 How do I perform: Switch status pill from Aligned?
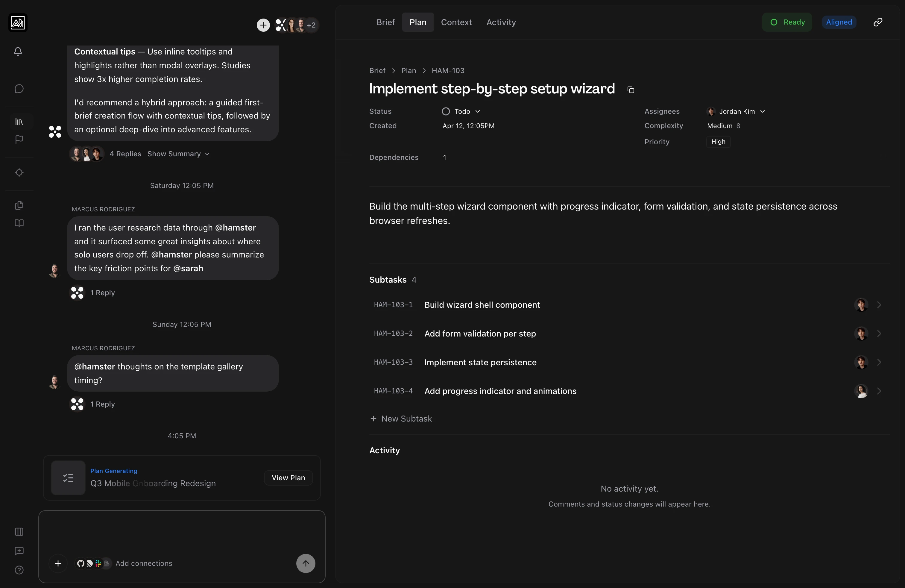(x=839, y=22)
